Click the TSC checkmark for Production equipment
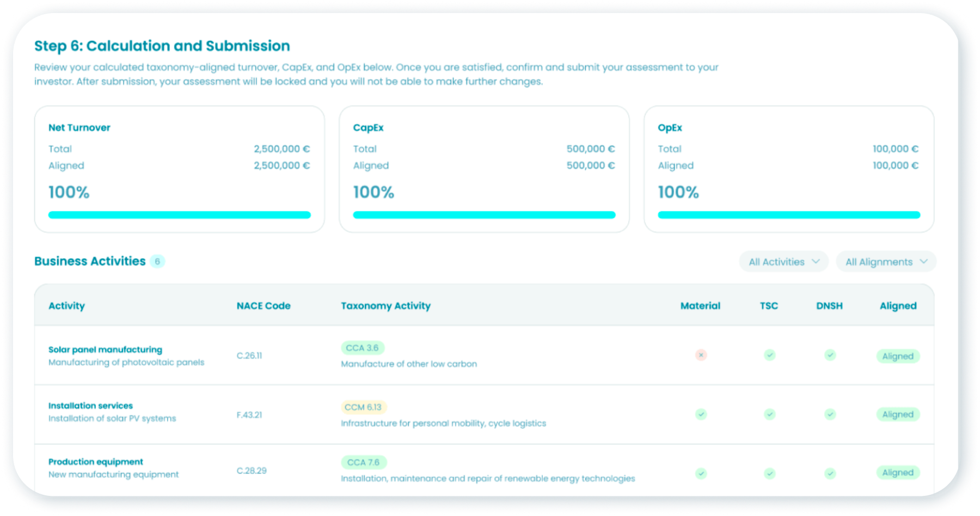The image size is (980, 516). 769,473
